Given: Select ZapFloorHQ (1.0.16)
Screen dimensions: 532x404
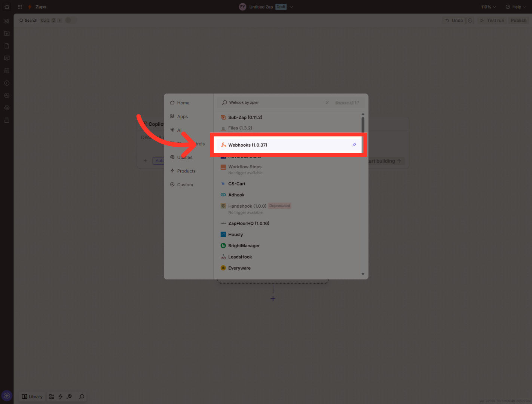Looking at the screenshot, I should pyautogui.click(x=249, y=223).
